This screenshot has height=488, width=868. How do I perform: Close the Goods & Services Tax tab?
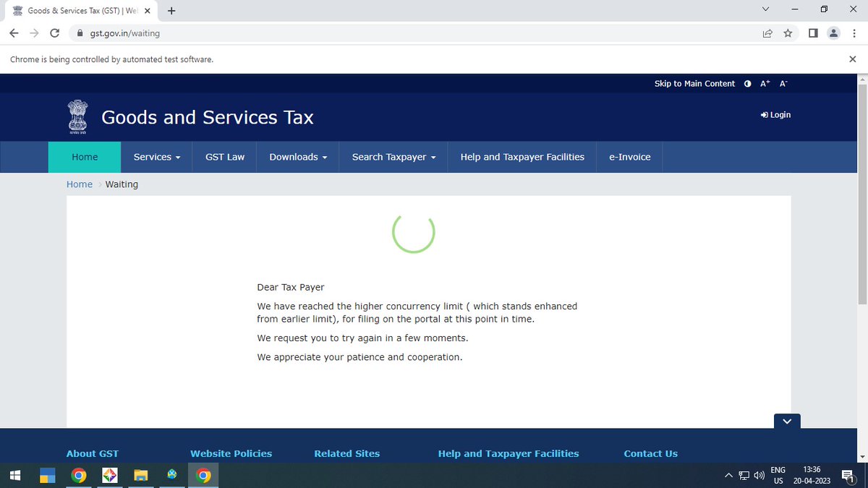148,11
